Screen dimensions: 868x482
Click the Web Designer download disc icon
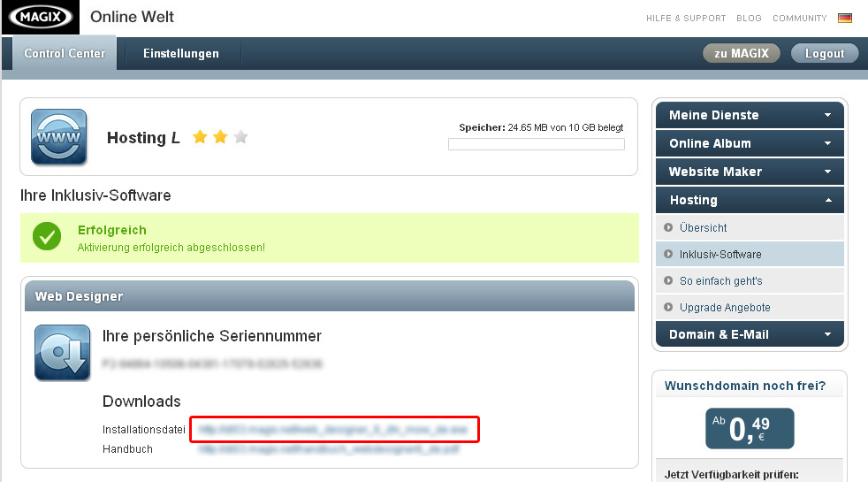(62, 352)
